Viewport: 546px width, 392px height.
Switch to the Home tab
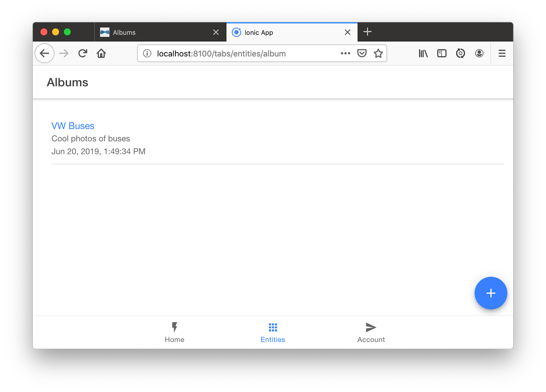pos(174,332)
